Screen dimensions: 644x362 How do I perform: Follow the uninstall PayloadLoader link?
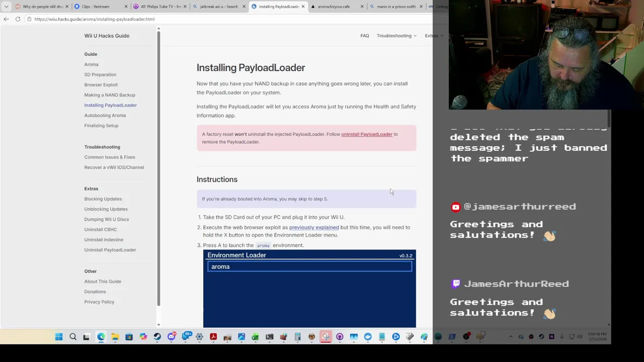coord(367,134)
